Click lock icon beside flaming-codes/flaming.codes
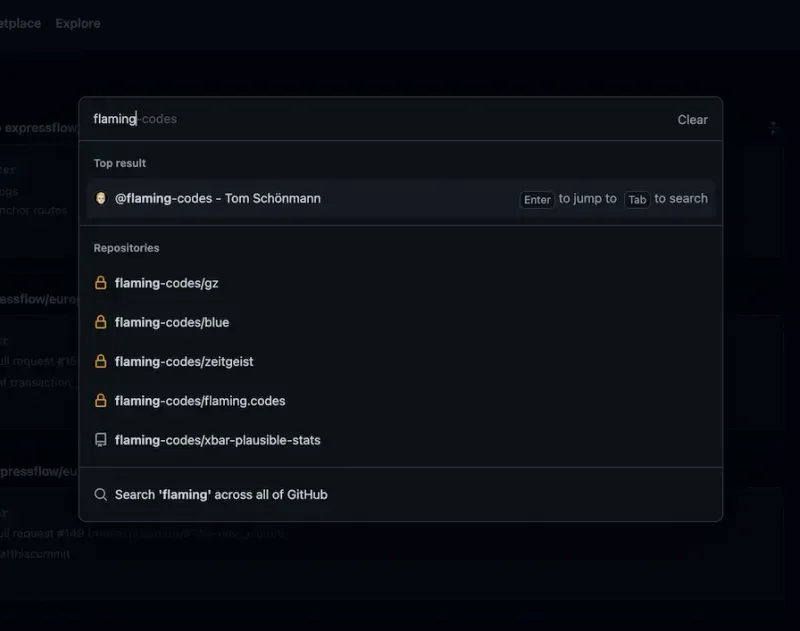The image size is (800, 631). click(101, 400)
